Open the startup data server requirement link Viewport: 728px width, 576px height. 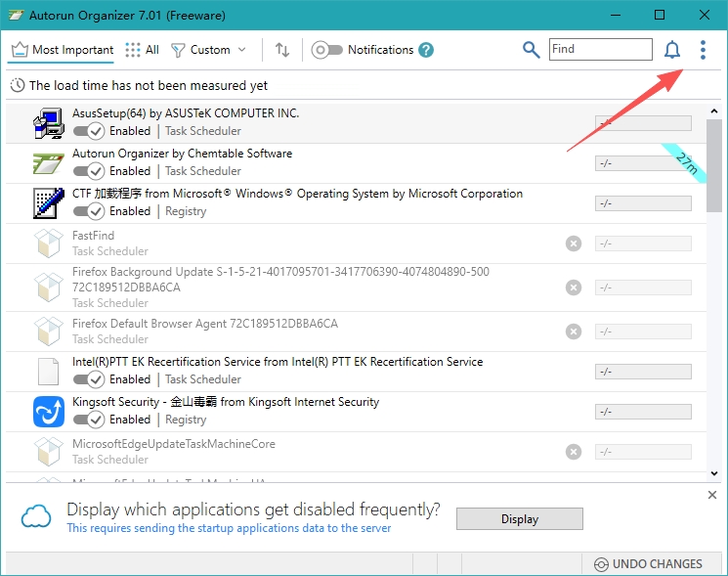(x=229, y=528)
